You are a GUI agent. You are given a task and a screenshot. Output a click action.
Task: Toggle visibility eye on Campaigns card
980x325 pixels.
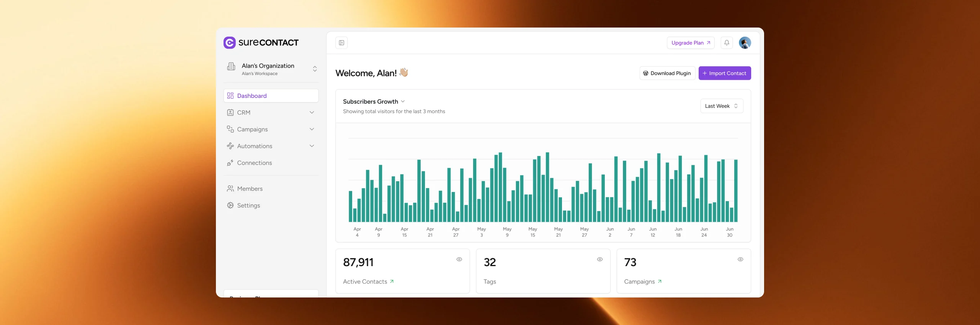pyautogui.click(x=740, y=259)
